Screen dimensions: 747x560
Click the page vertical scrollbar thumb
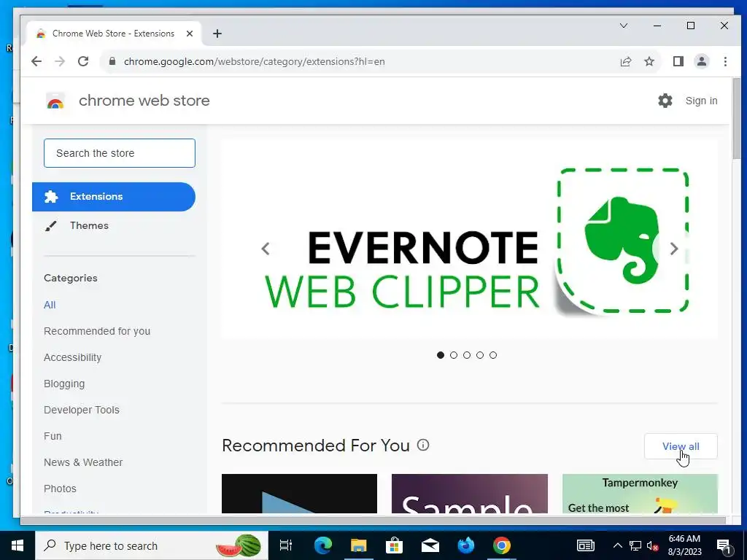pyautogui.click(x=737, y=119)
